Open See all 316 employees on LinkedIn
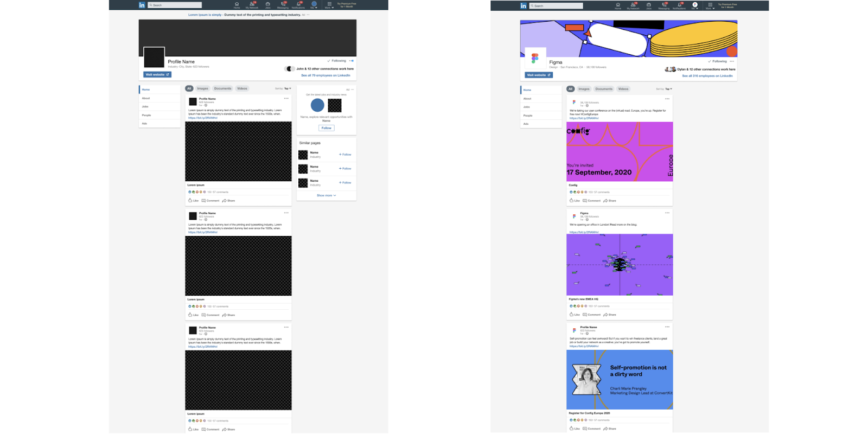Screen dimensions: 868x434 [x=707, y=76]
